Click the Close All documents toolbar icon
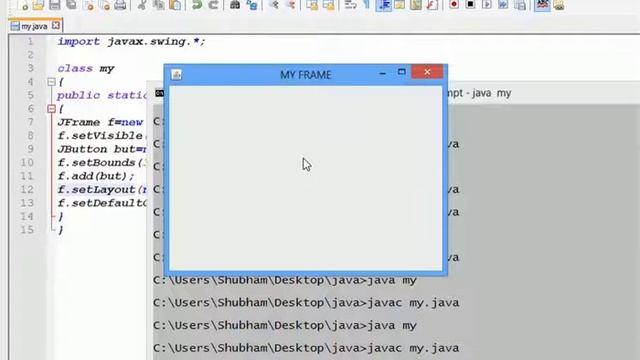640x360 pixels. (104, 5)
